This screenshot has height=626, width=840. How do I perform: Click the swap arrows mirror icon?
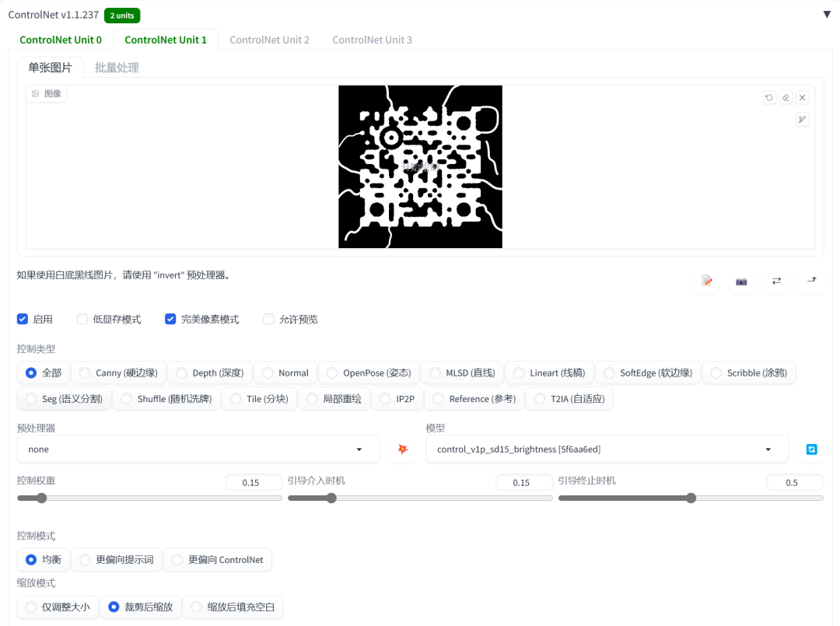click(776, 282)
